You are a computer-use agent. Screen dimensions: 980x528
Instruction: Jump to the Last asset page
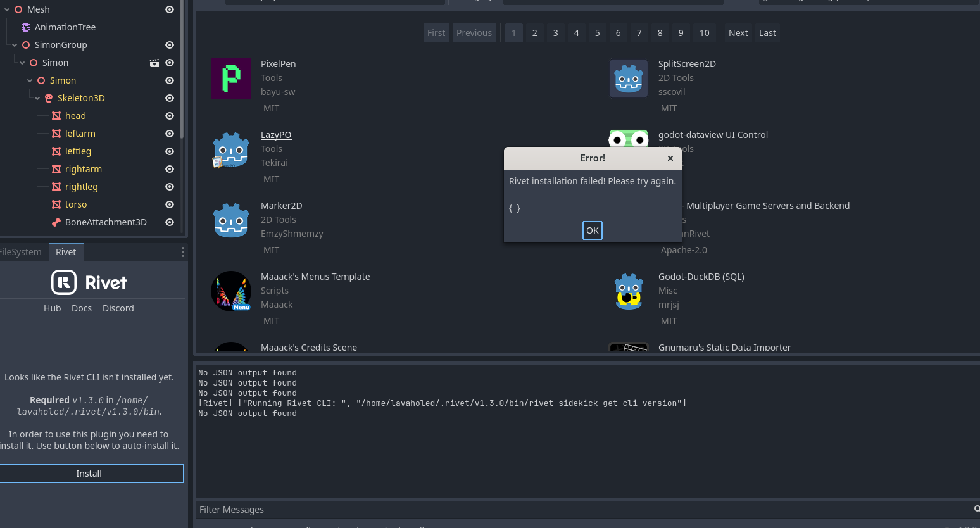[x=767, y=33]
